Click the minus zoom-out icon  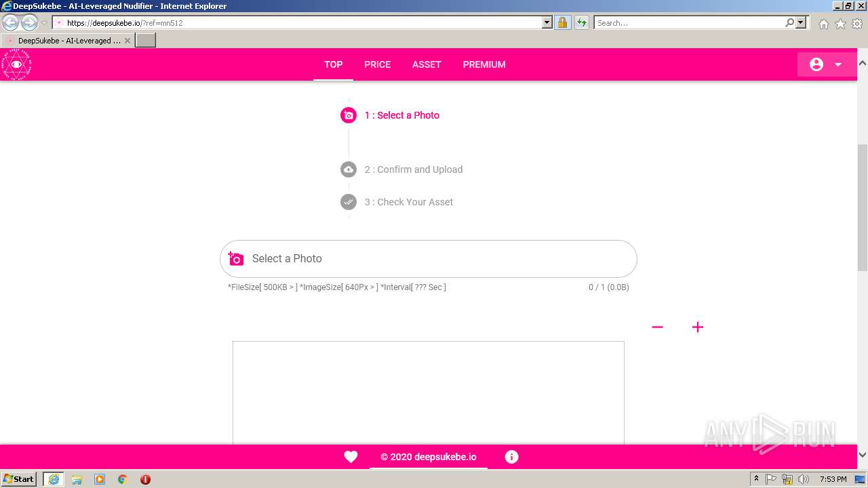click(x=657, y=327)
